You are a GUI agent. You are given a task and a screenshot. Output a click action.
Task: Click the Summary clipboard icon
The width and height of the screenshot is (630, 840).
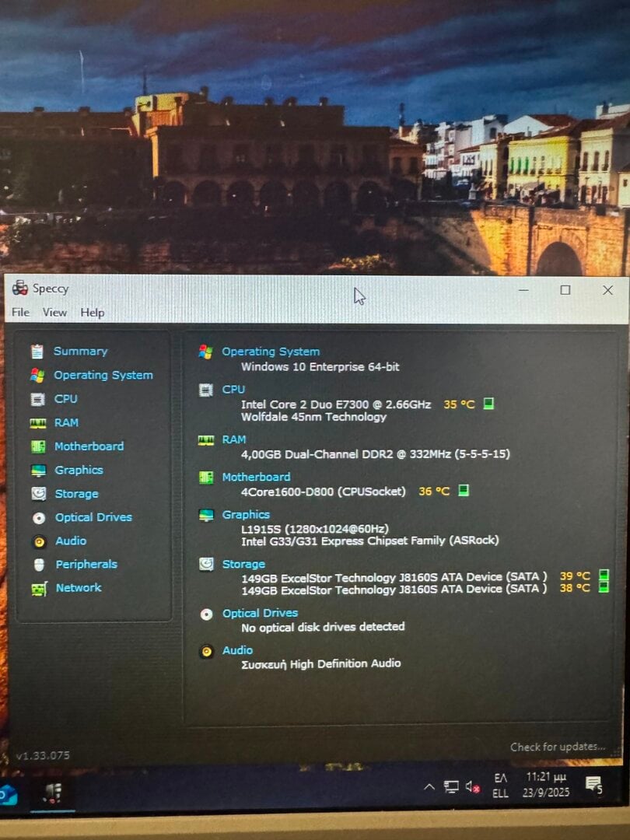(37, 352)
